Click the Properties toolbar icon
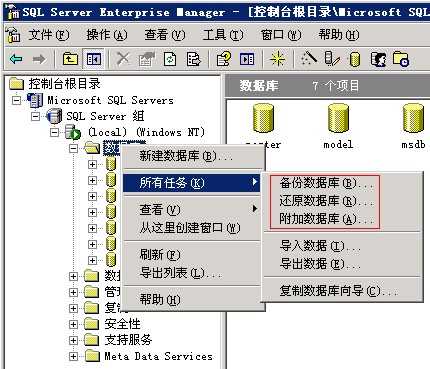The height and width of the screenshot is (369, 430). point(146,59)
